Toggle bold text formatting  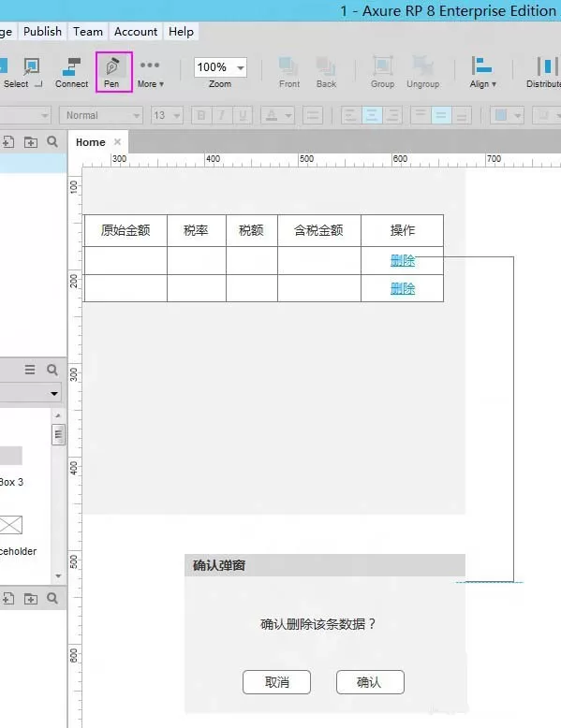[201, 115]
